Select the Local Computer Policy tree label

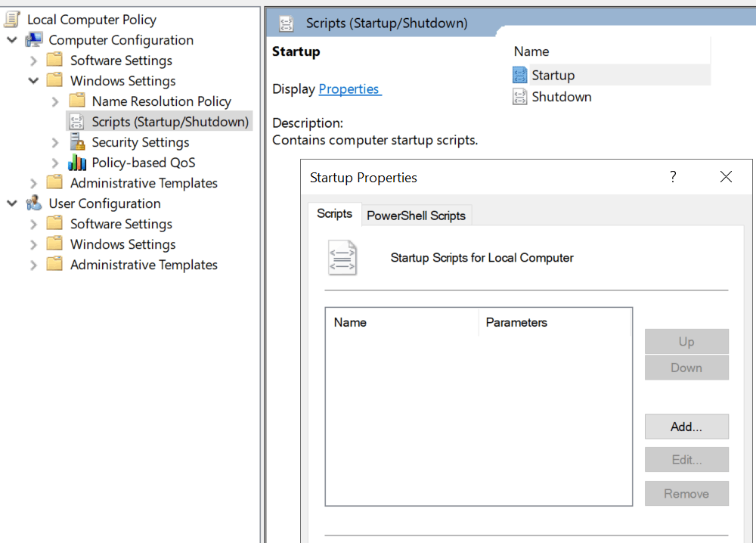pos(91,20)
